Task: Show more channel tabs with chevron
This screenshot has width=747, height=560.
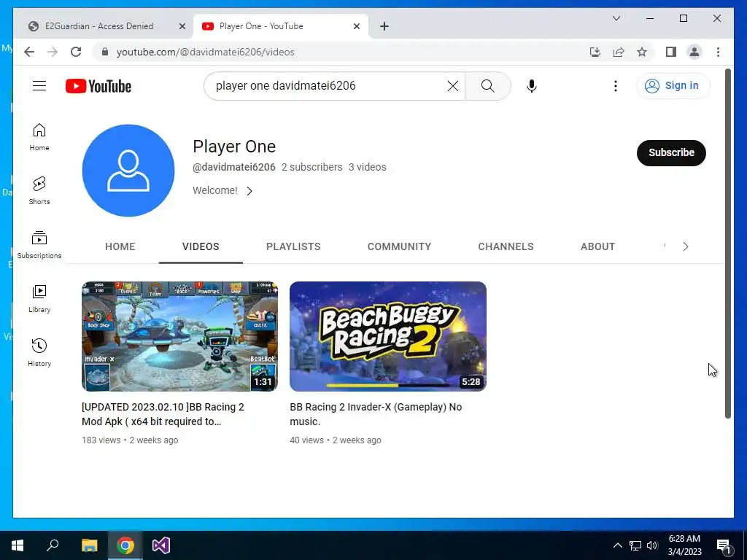Action: click(x=686, y=246)
